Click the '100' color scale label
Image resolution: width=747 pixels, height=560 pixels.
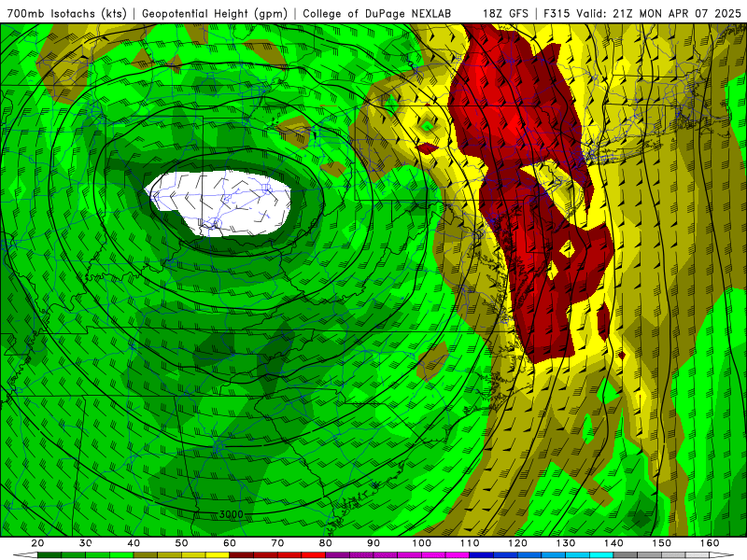pos(422,543)
